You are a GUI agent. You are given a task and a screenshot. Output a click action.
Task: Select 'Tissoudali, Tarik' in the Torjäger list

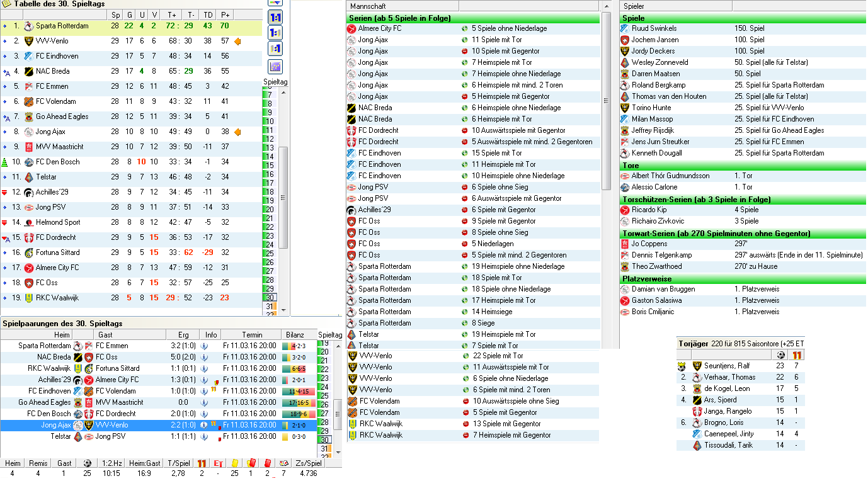741,445
